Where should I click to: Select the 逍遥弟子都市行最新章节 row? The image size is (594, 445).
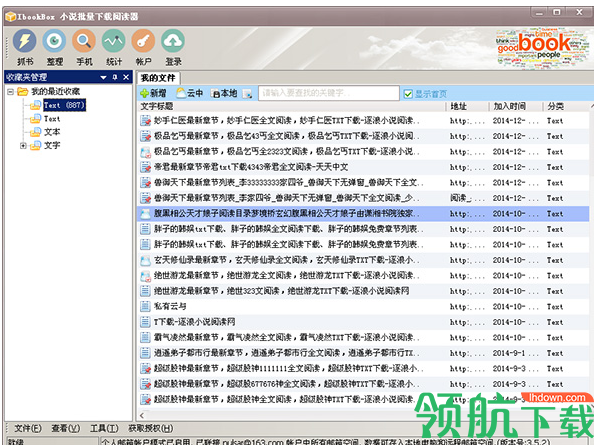tap(363, 353)
